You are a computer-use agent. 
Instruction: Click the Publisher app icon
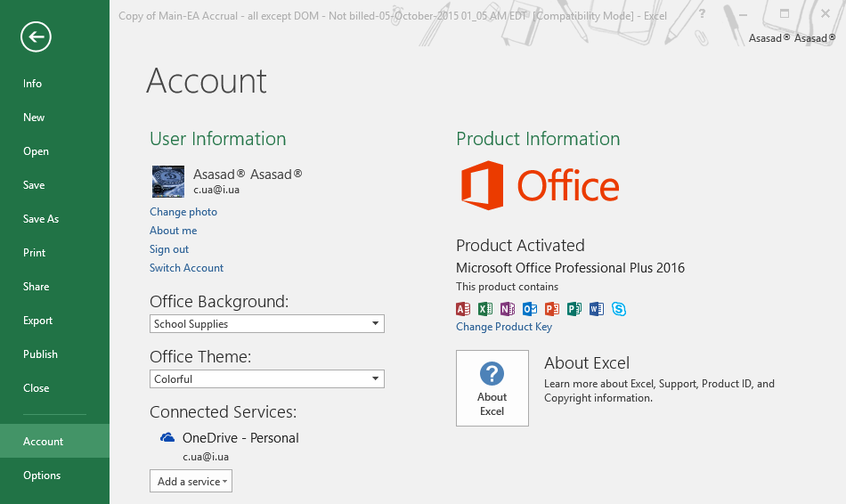click(574, 309)
